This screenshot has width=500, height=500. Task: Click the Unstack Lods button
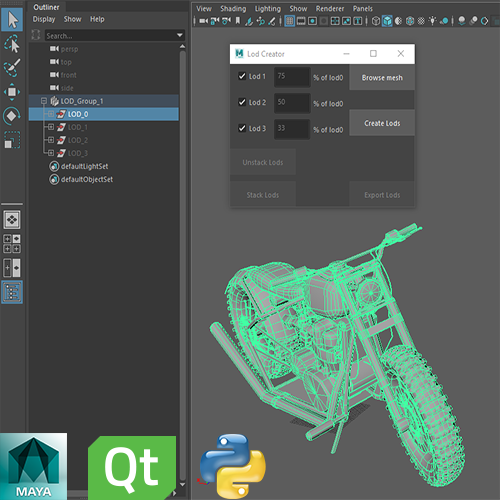coord(263,162)
